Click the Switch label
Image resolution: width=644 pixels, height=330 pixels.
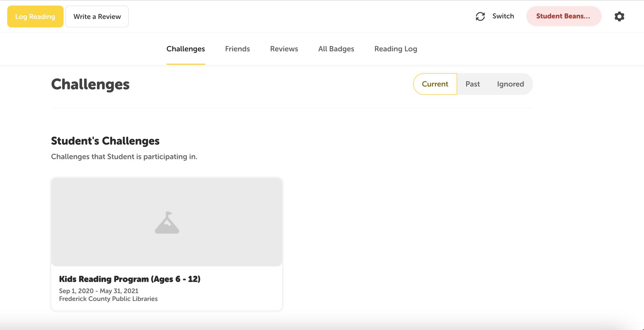tap(503, 16)
